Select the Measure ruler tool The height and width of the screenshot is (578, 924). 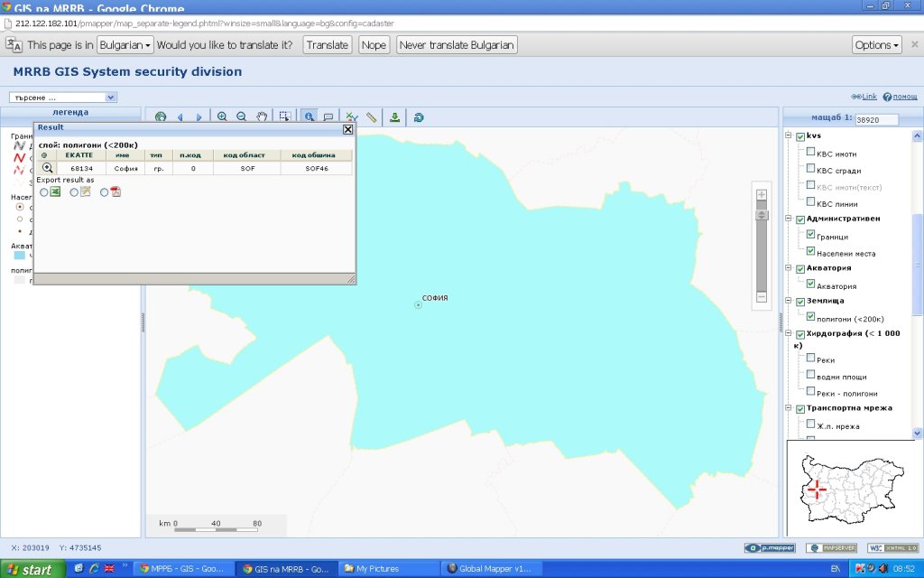(371, 117)
